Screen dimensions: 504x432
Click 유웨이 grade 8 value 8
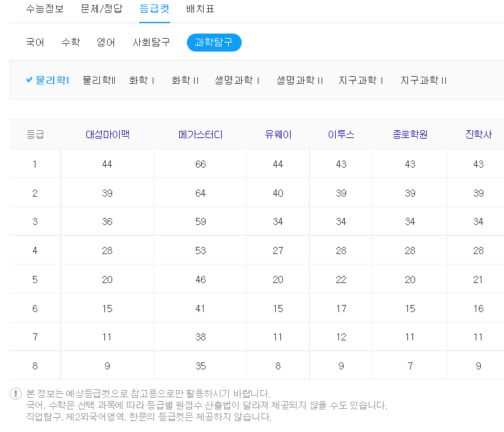coord(278,366)
